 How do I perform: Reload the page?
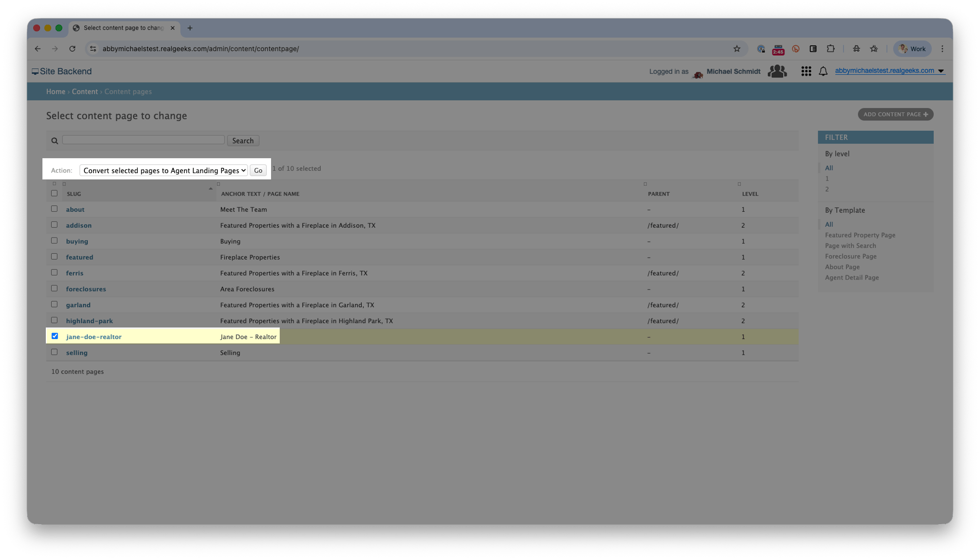[72, 49]
